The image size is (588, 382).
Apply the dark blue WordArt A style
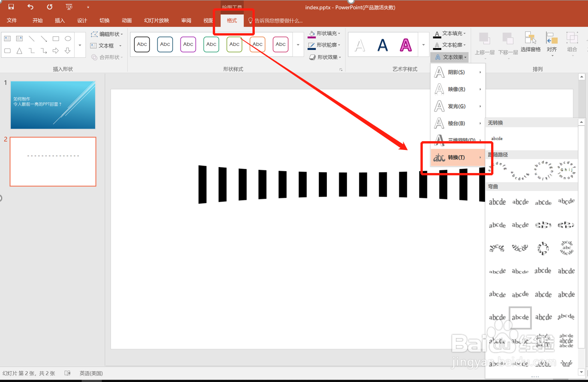pos(383,45)
